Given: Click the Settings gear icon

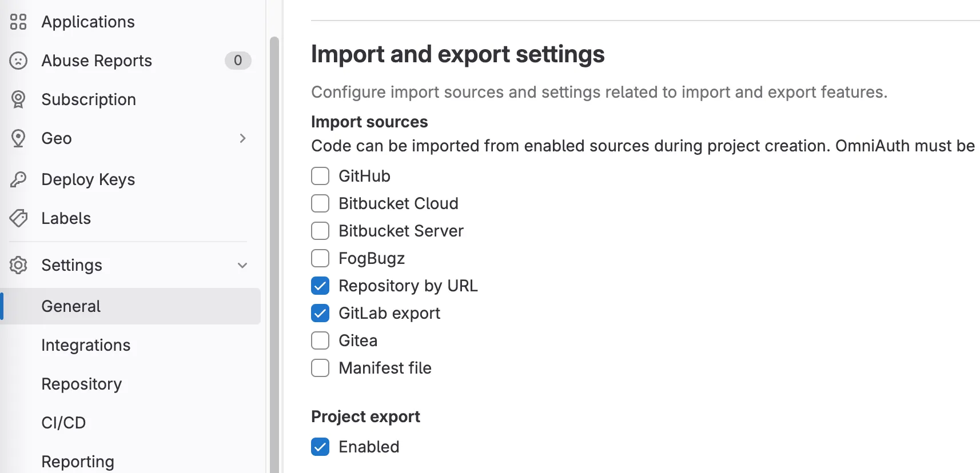Looking at the screenshot, I should pyautogui.click(x=18, y=265).
